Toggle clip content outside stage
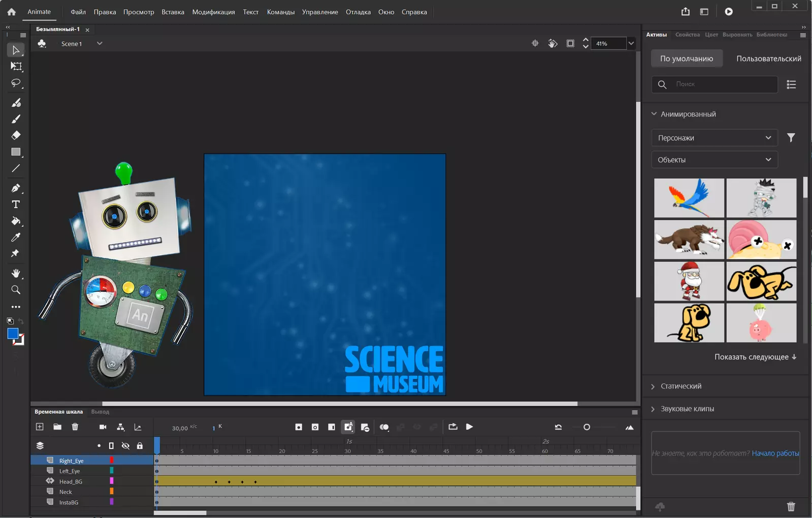812x518 pixels. (x=570, y=44)
